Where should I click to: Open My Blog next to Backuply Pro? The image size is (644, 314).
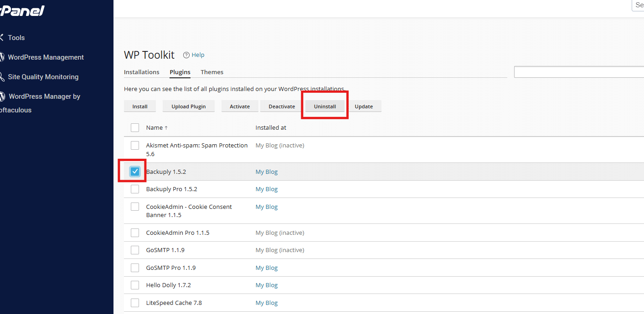tap(266, 189)
